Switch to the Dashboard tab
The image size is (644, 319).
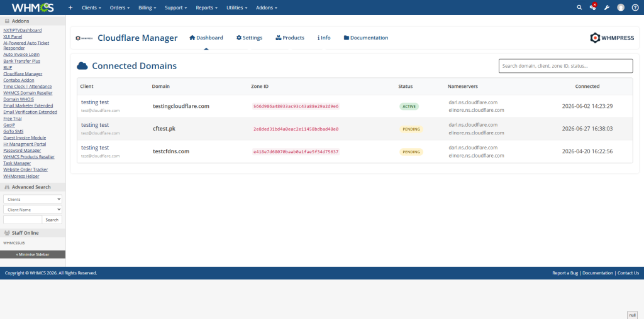pyautogui.click(x=206, y=38)
